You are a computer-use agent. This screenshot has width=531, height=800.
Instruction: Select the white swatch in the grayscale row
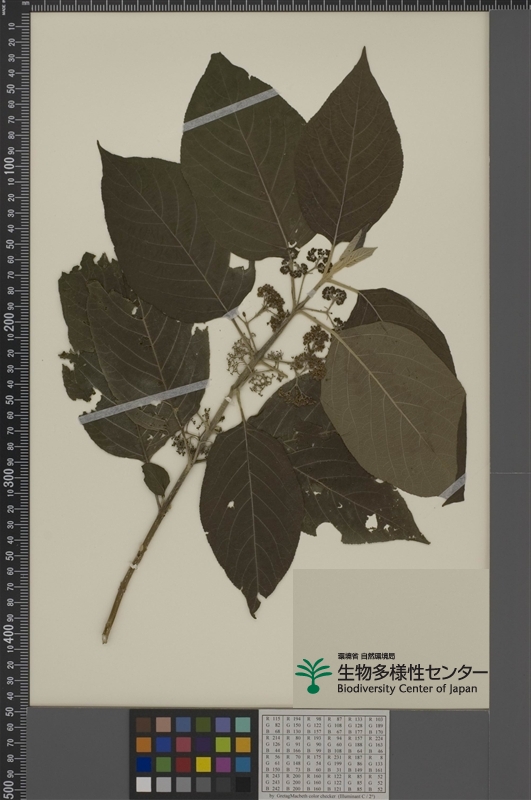(x=143, y=784)
